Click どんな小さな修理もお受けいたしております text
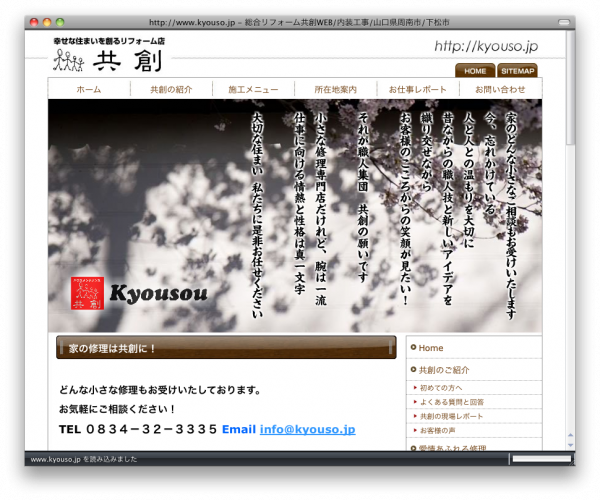Viewport: 600px width, 500px height. pyautogui.click(x=160, y=390)
